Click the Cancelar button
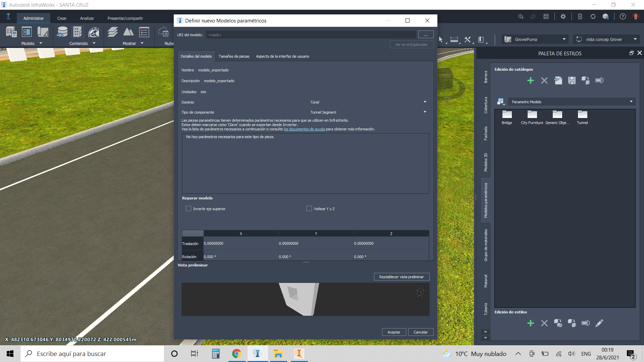This screenshot has height=362, width=644. [421, 332]
